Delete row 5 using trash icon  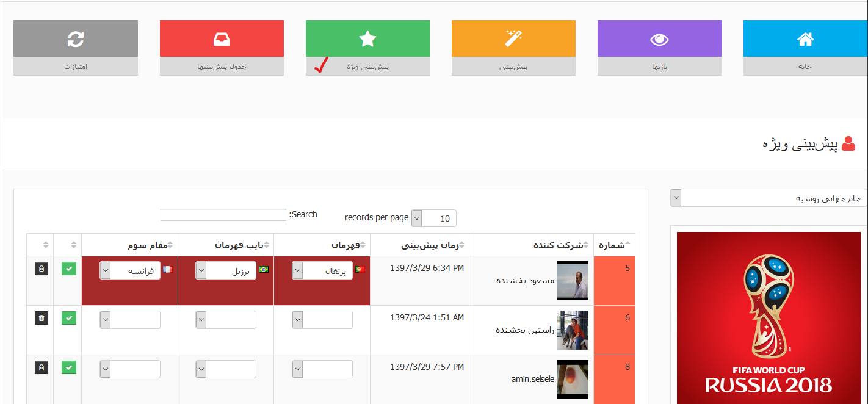coord(41,269)
